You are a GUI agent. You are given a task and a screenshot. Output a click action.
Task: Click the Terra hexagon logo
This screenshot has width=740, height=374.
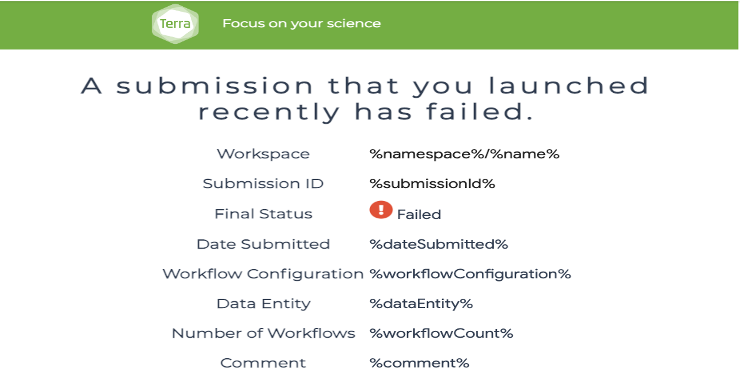point(175,24)
